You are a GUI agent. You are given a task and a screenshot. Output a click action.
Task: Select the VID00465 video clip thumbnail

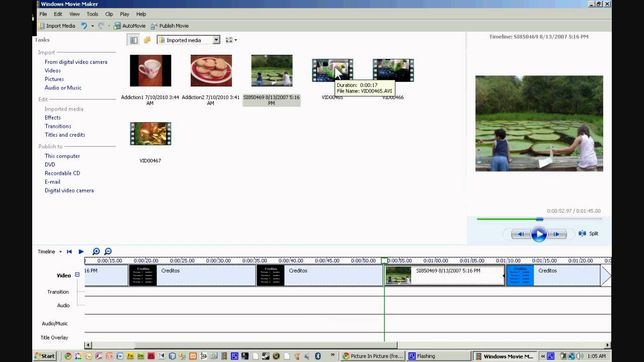pyautogui.click(x=333, y=70)
